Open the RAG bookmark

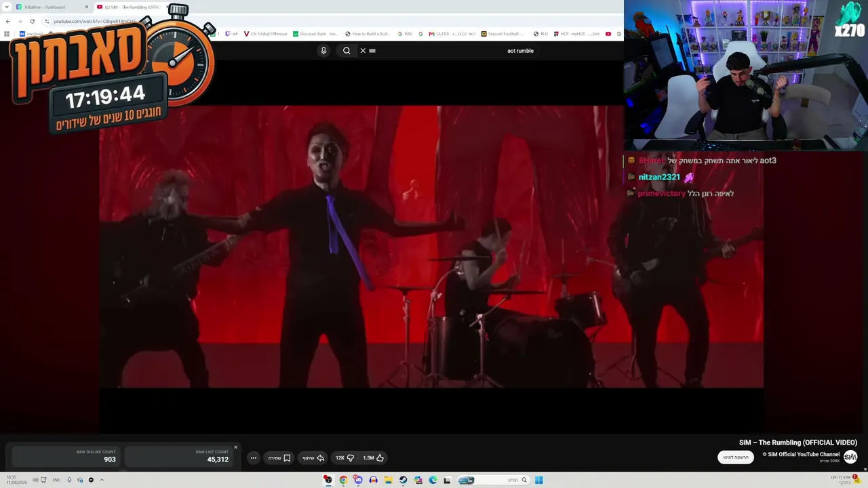[405, 34]
